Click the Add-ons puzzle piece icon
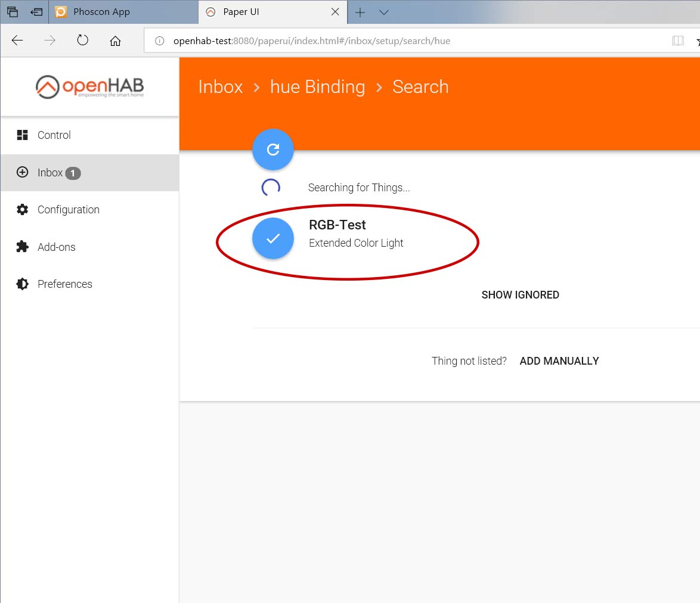This screenshot has width=700, height=603. click(22, 247)
